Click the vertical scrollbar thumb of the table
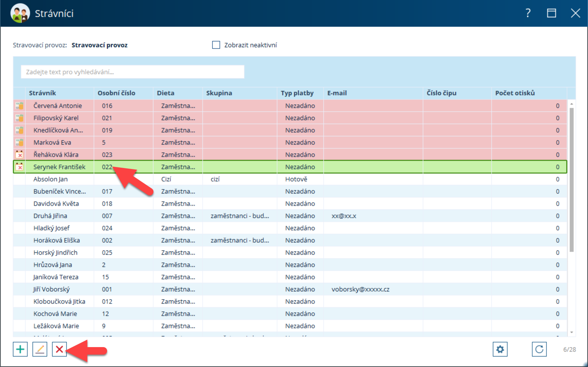Screen dimensions: 588x367 [x=571, y=179]
